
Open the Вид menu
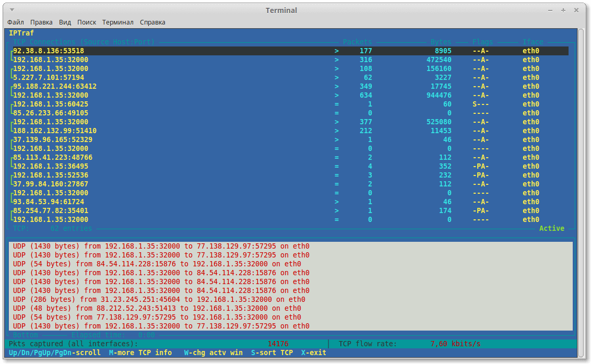[x=65, y=22]
